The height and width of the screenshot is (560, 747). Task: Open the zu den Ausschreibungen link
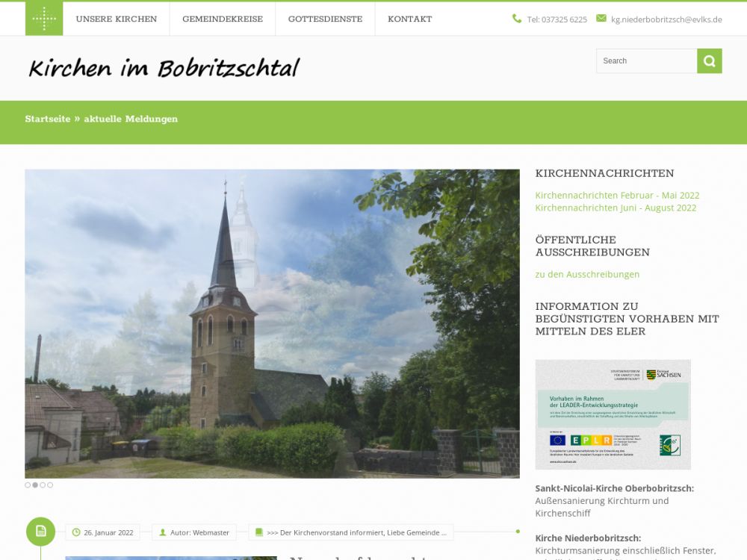587,275
